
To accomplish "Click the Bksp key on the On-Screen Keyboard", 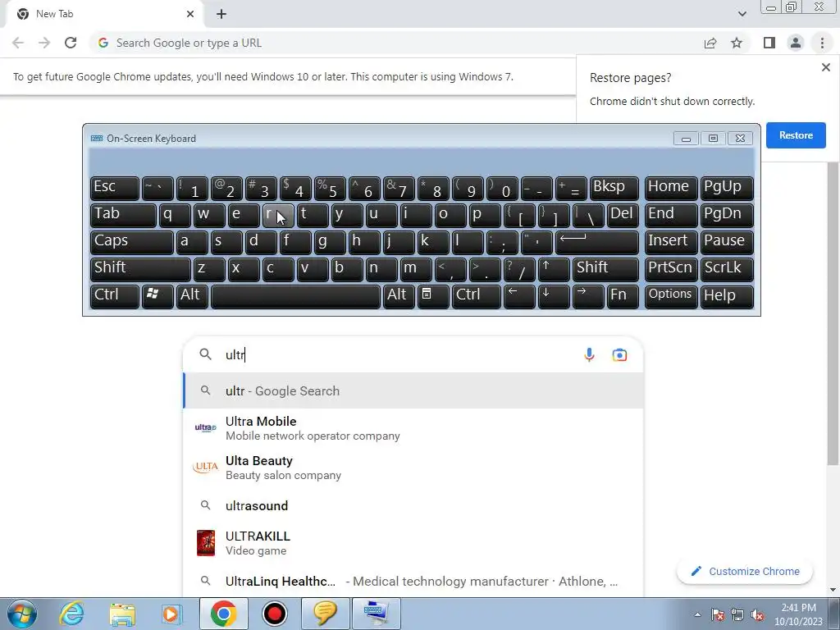I will [614, 187].
